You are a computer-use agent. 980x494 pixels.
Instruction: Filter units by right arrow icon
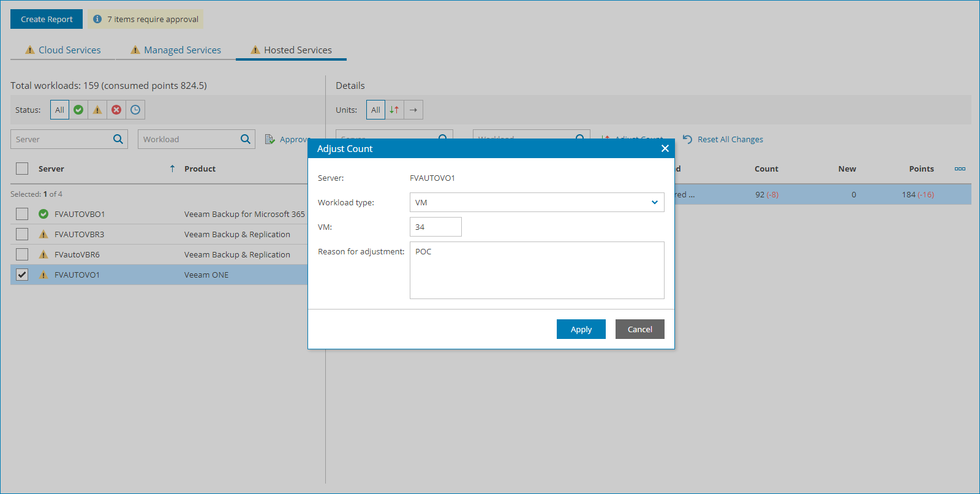click(413, 110)
